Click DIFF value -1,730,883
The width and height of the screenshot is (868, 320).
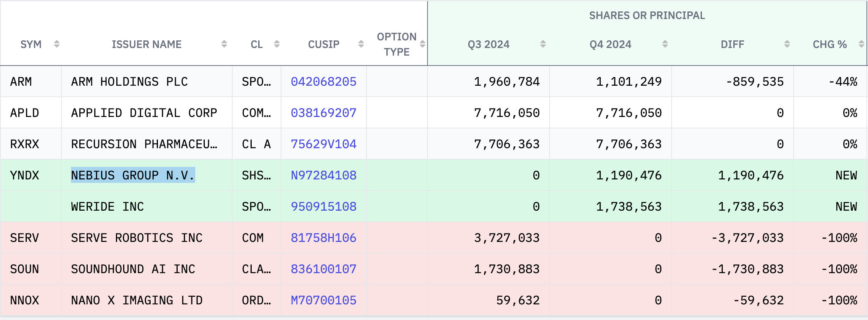tap(747, 269)
